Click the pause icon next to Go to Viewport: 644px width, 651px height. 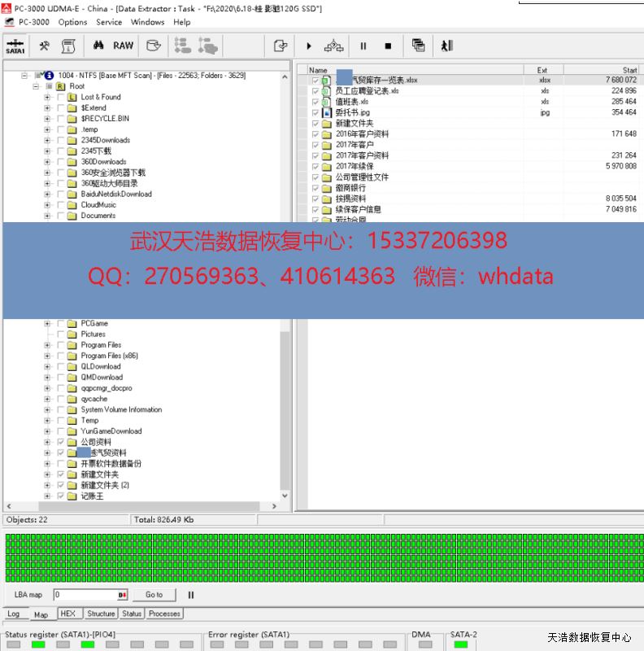(x=191, y=595)
